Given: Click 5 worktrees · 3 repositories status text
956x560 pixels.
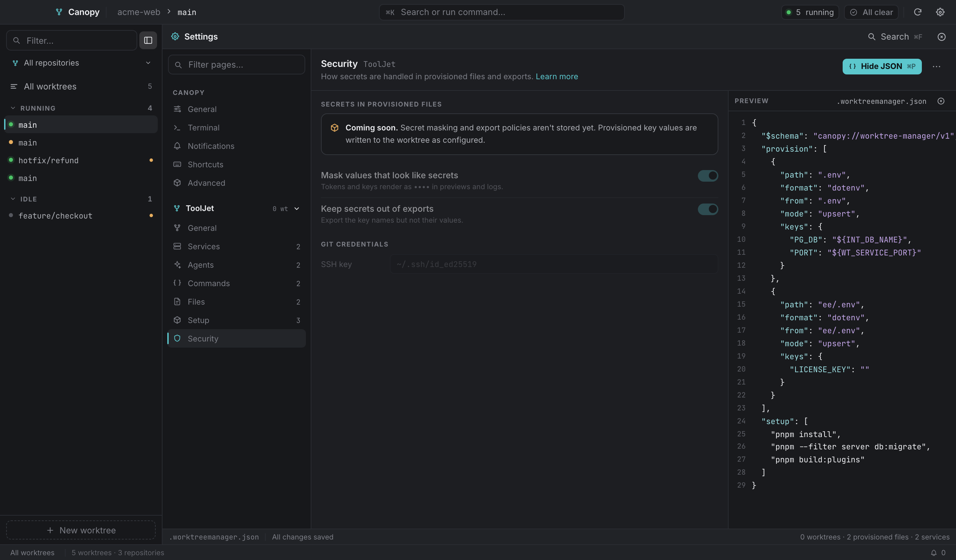Looking at the screenshot, I should coord(117,552).
